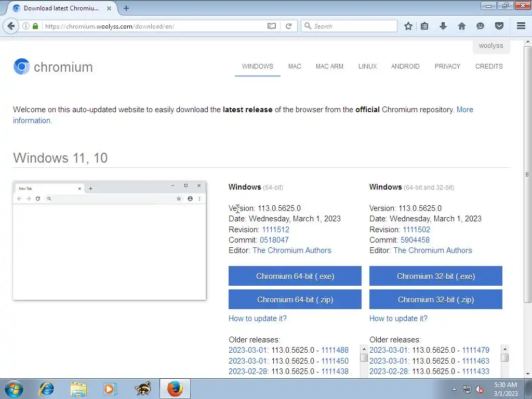The height and width of the screenshot is (399, 532).
Task: Open the PRIVACY page
Action: coord(447,66)
